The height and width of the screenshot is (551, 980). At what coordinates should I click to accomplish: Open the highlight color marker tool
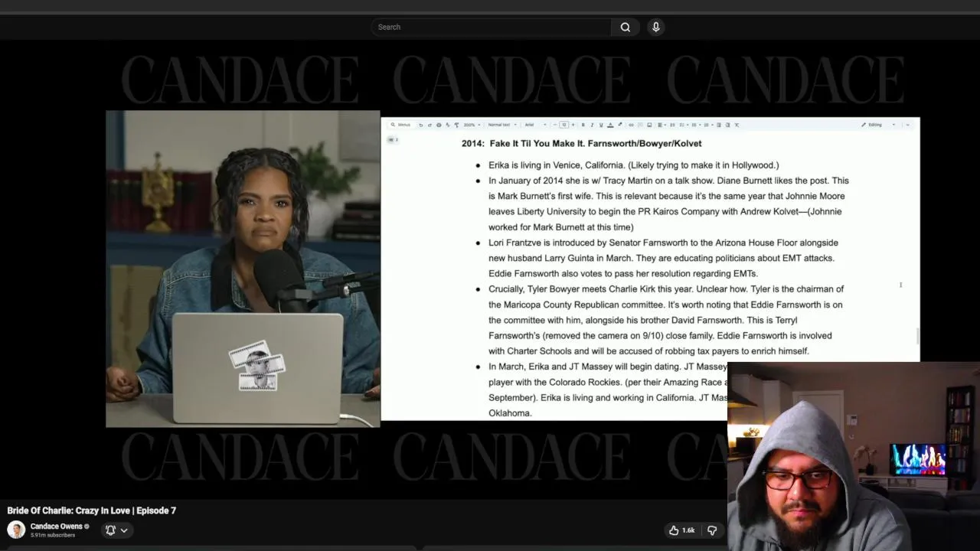pos(619,125)
